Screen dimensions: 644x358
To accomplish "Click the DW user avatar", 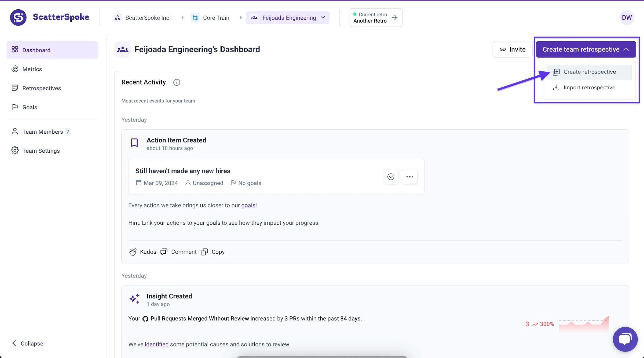I will point(627,17).
